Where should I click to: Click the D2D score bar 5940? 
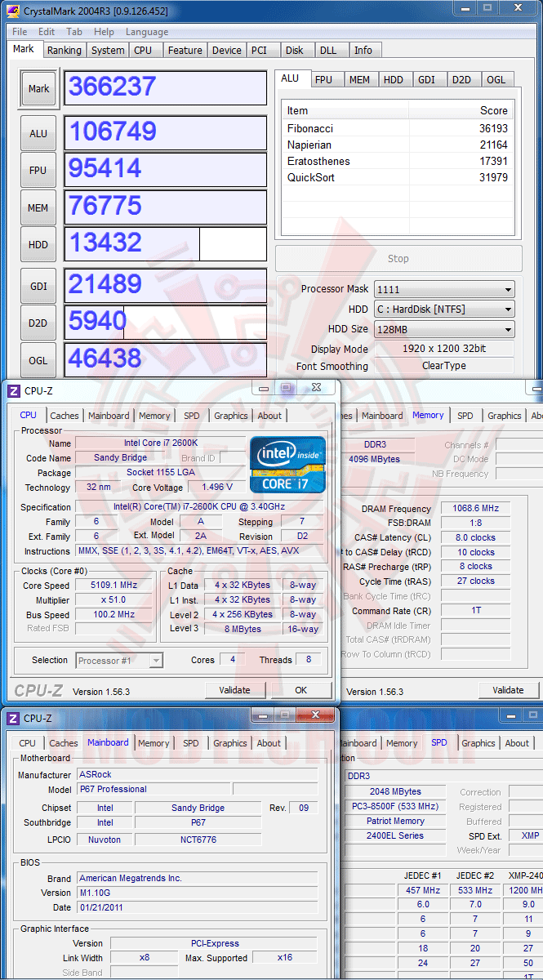166,322
